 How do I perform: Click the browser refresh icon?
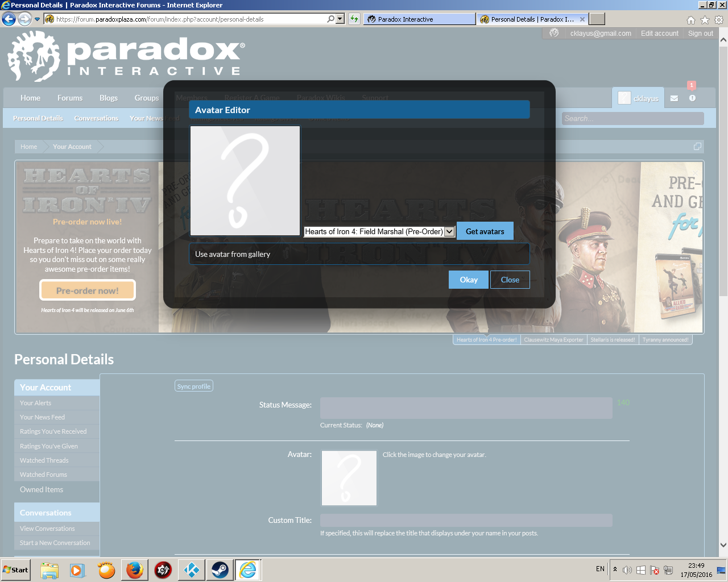[x=354, y=19]
